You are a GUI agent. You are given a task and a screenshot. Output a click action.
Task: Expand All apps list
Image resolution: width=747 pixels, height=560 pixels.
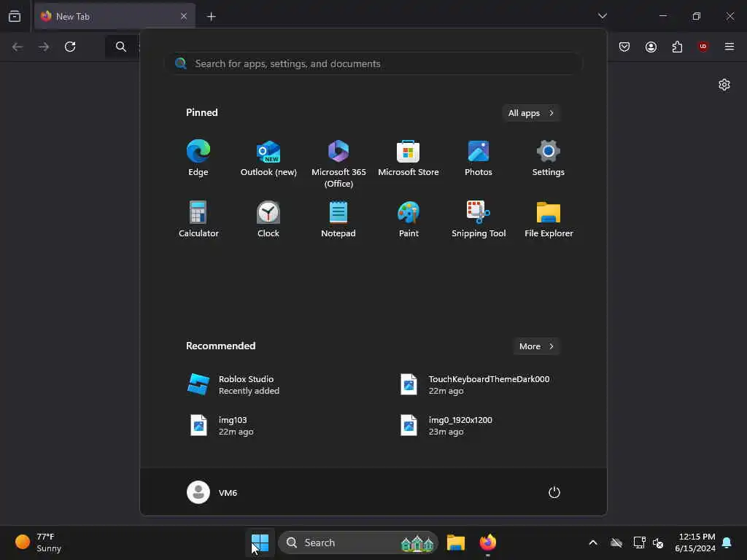531,113
